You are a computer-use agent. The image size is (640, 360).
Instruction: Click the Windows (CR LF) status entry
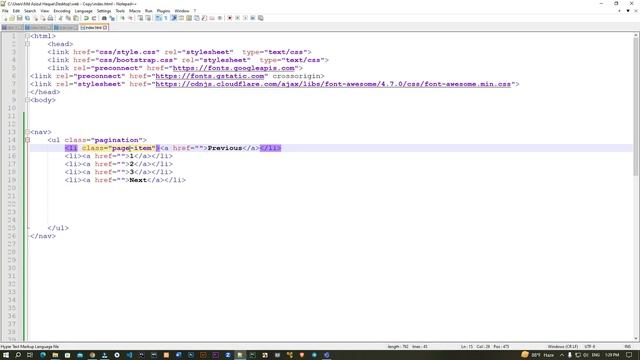(562, 347)
